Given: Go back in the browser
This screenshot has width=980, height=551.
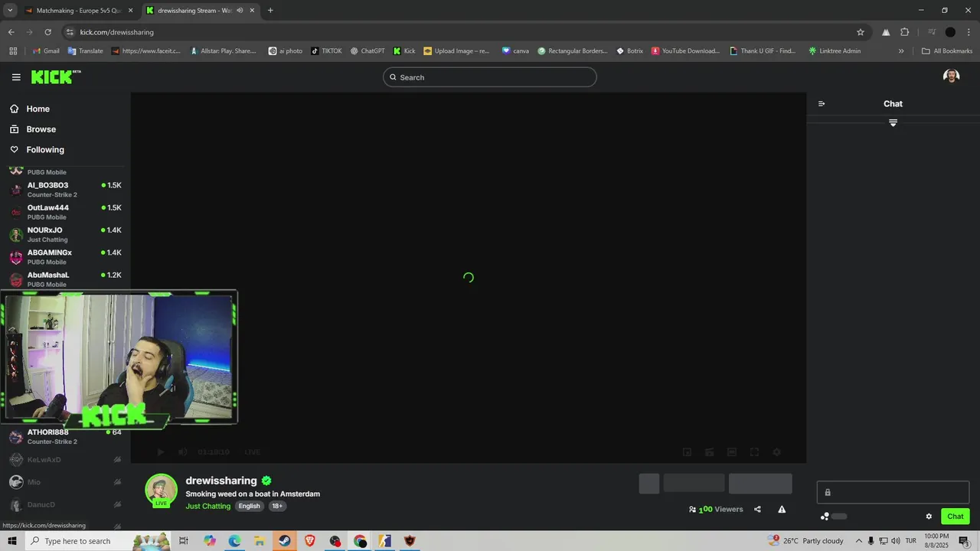Looking at the screenshot, I should point(11,32).
